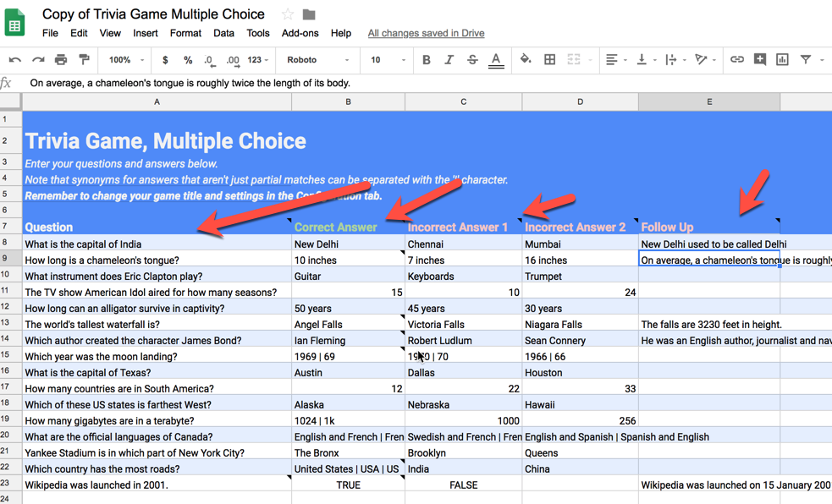Screen dimensions: 832x504
Task: Click the select-all corner box
Action: pyautogui.click(x=11, y=101)
